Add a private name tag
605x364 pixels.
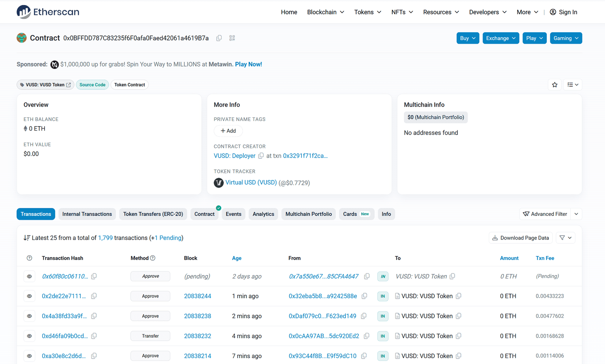228,131
